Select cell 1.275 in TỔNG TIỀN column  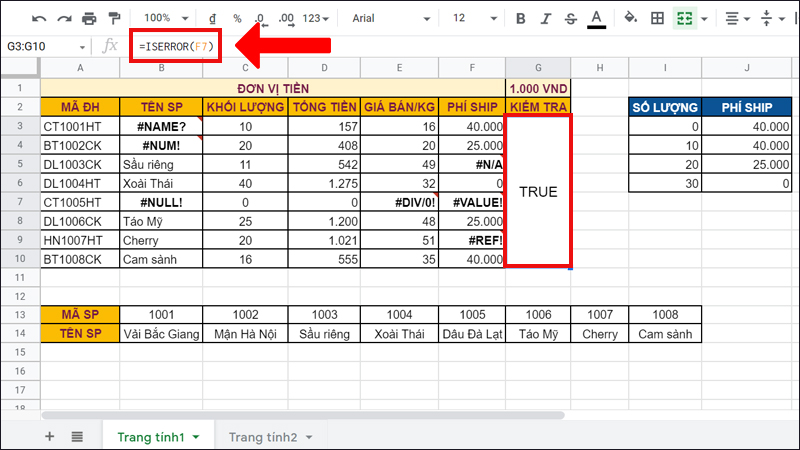324,183
